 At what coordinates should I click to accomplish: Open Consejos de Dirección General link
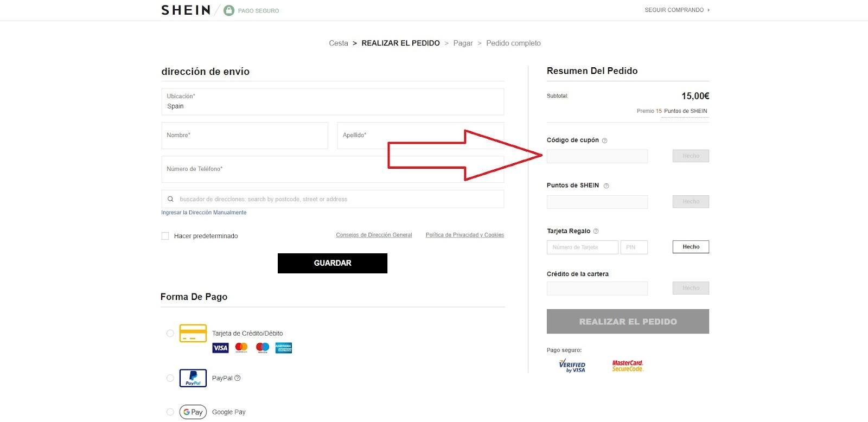click(374, 235)
